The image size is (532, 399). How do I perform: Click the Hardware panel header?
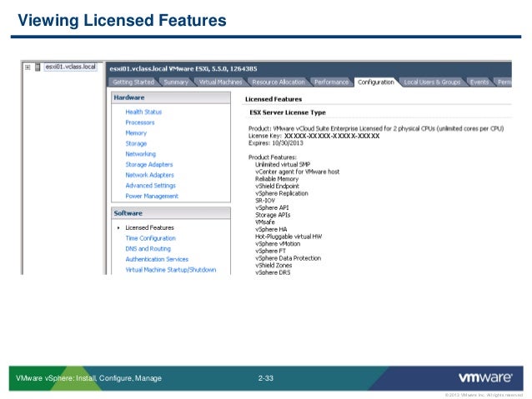tap(171, 97)
